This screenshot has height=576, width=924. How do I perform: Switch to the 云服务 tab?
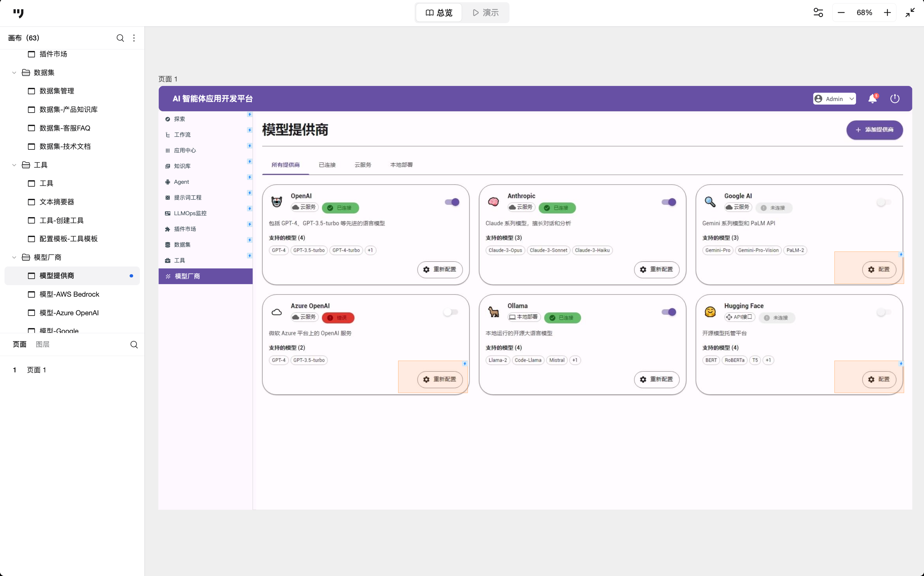click(363, 165)
